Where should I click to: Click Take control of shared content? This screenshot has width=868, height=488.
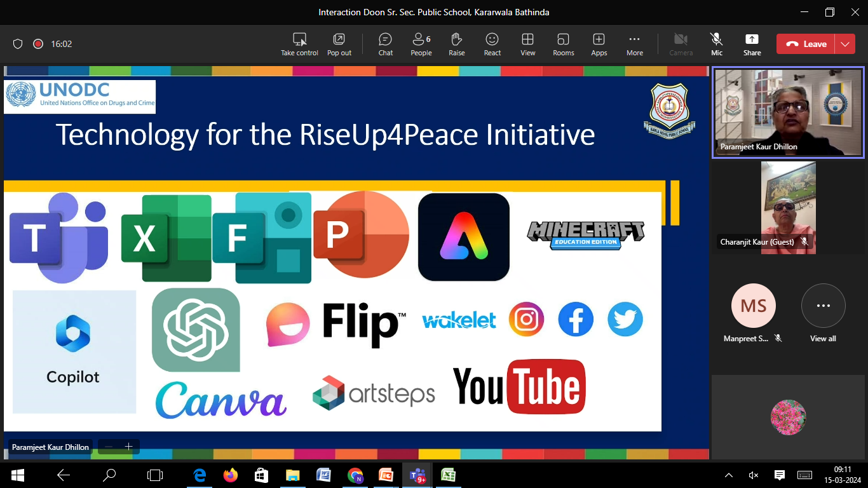click(x=299, y=44)
